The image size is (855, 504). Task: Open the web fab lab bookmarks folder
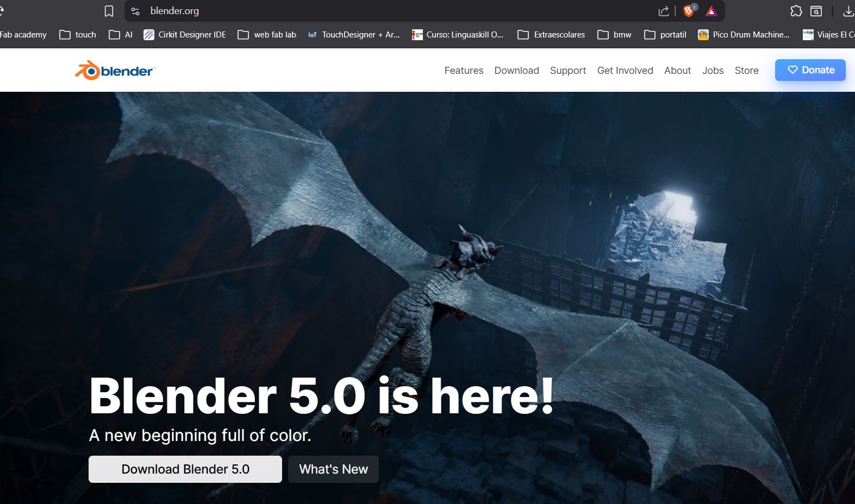(x=267, y=35)
